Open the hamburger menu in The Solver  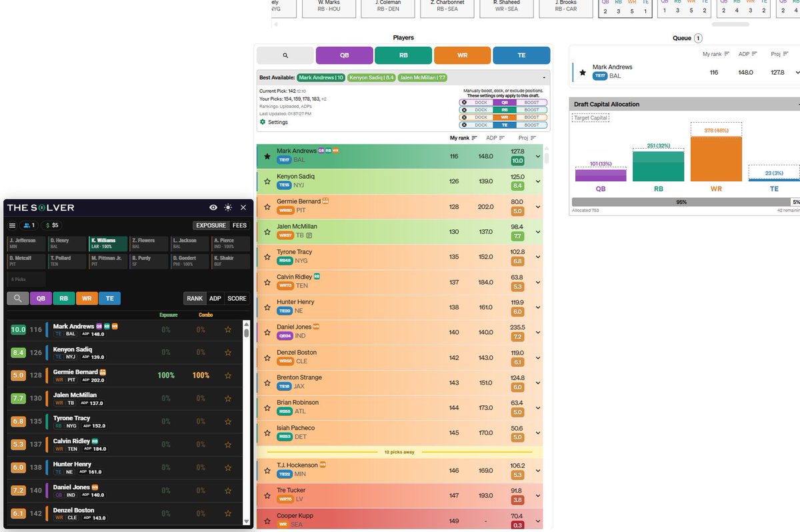click(12, 225)
